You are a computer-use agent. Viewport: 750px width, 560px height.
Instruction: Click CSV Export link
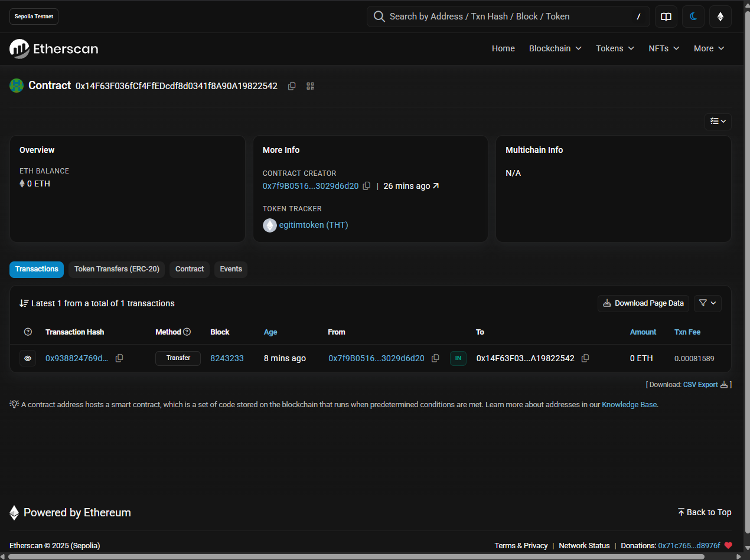(x=700, y=385)
